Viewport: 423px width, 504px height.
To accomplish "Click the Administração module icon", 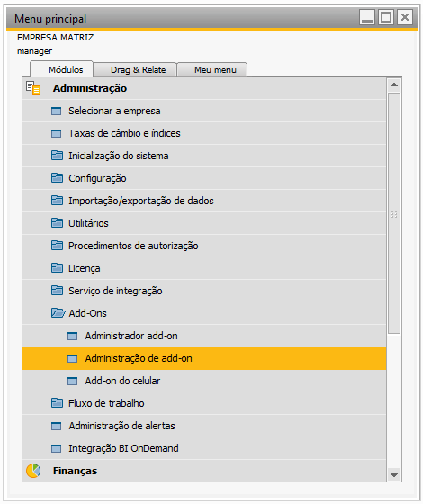I will pyautogui.click(x=33, y=88).
